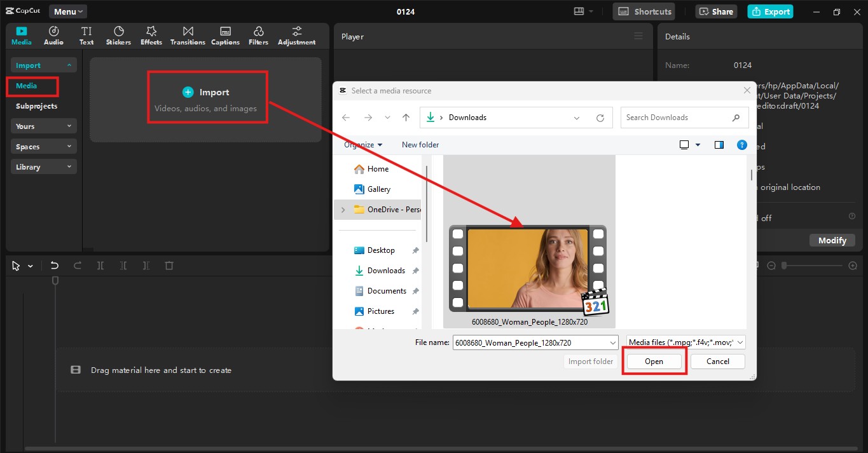Click the Refresh icon in file dialog

click(600, 118)
